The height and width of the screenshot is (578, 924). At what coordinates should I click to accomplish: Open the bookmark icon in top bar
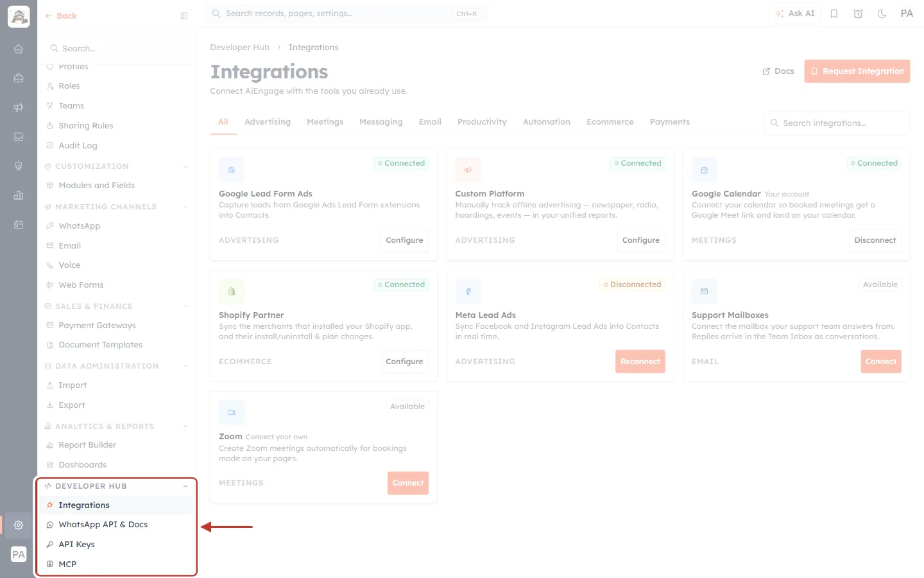834,13
